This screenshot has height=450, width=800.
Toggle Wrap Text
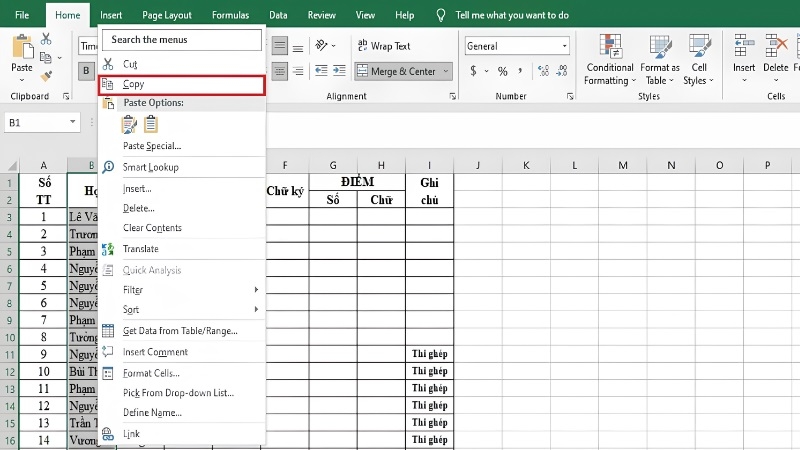pyautogui.click(x=384, y=46)
